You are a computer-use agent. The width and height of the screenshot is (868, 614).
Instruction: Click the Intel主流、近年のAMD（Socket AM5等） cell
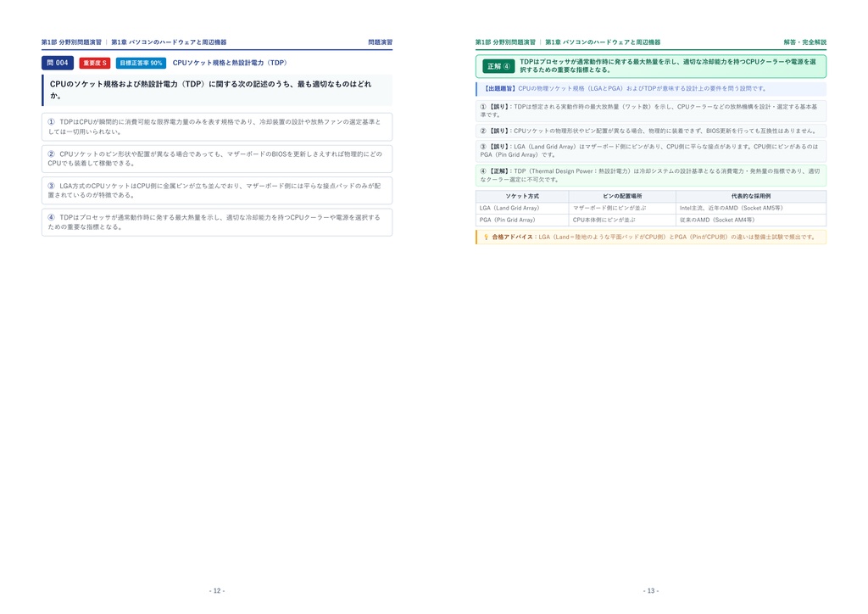tap(751, 208)
